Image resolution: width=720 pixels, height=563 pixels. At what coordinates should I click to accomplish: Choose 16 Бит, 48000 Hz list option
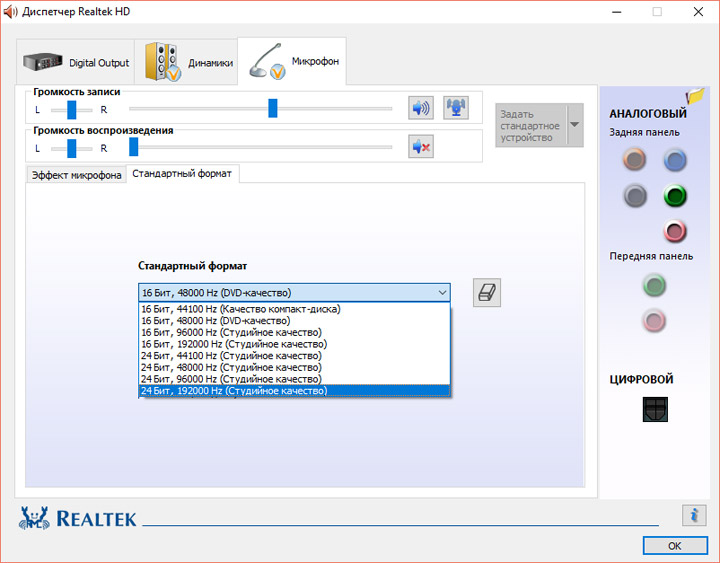tap(294, 321)
